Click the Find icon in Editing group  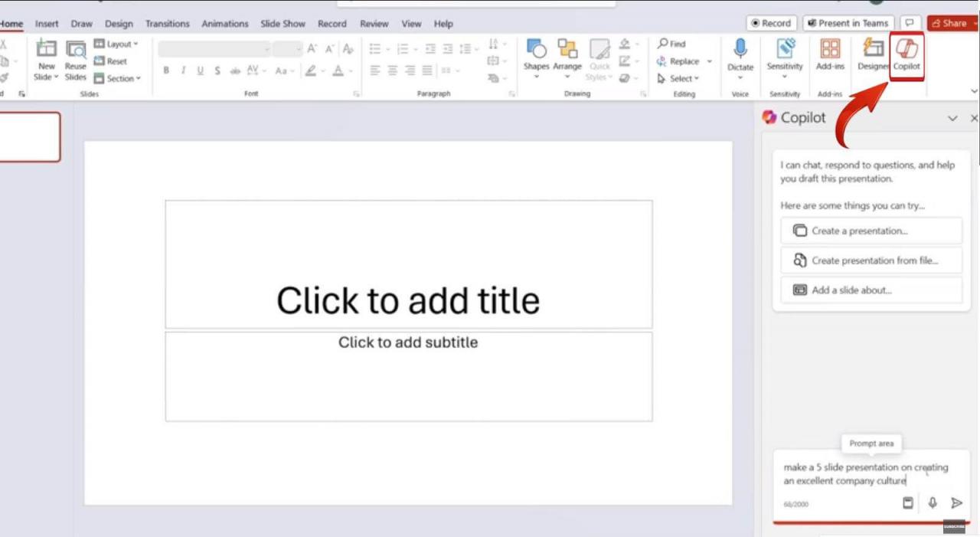click(672, 44)
